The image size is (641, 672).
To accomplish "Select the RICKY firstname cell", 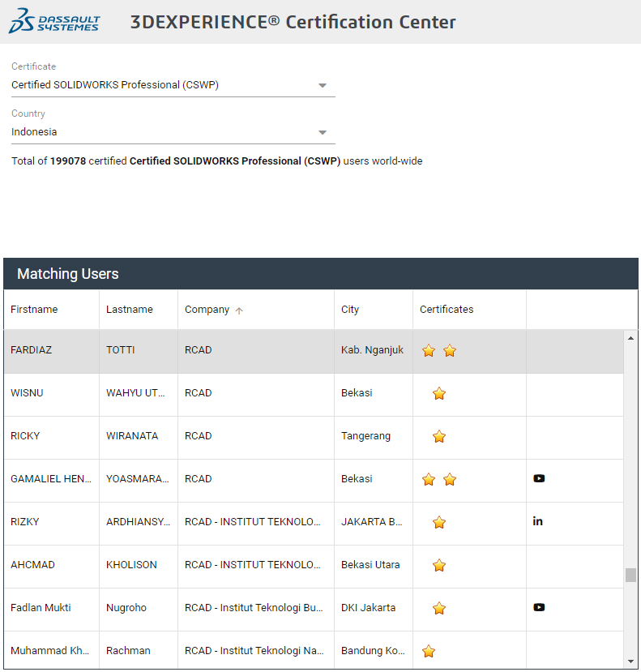I will point(51,436).
